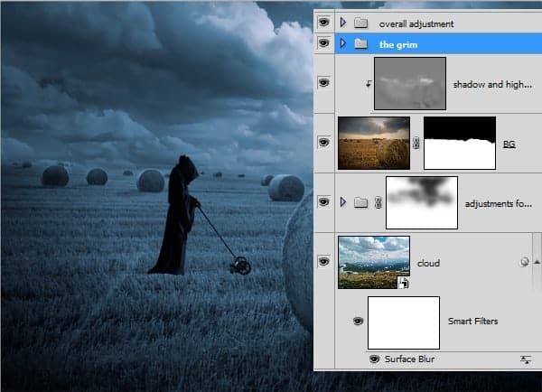Toggle visibility of adjustments folder group
Screen dimensions: 542x392
(x=324, y=201)
